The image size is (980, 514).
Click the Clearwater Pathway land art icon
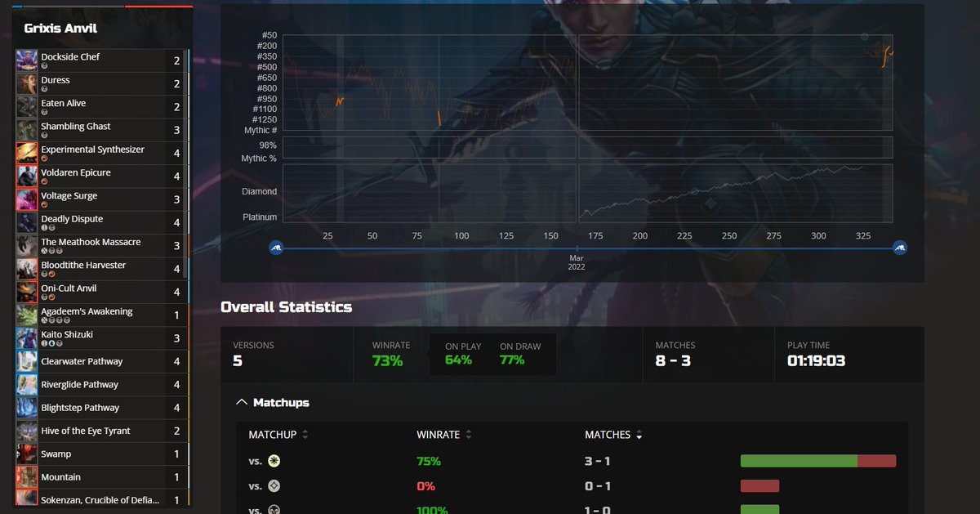pyautogui.click(x=27, y=361)
